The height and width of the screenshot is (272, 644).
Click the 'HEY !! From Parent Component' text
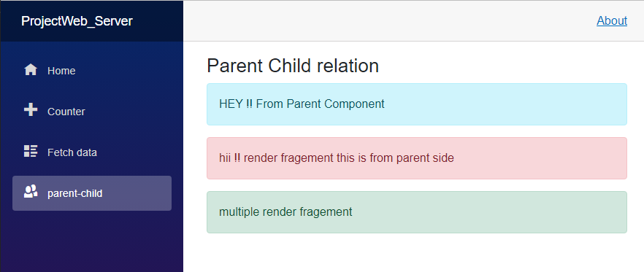302,104
